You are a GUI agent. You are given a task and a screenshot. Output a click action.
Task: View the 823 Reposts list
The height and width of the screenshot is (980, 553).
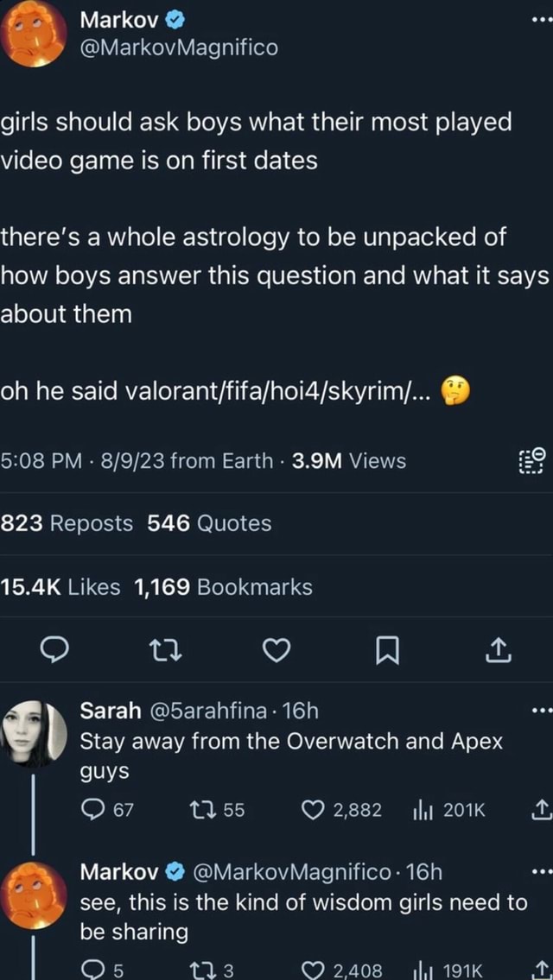[67, 523]
